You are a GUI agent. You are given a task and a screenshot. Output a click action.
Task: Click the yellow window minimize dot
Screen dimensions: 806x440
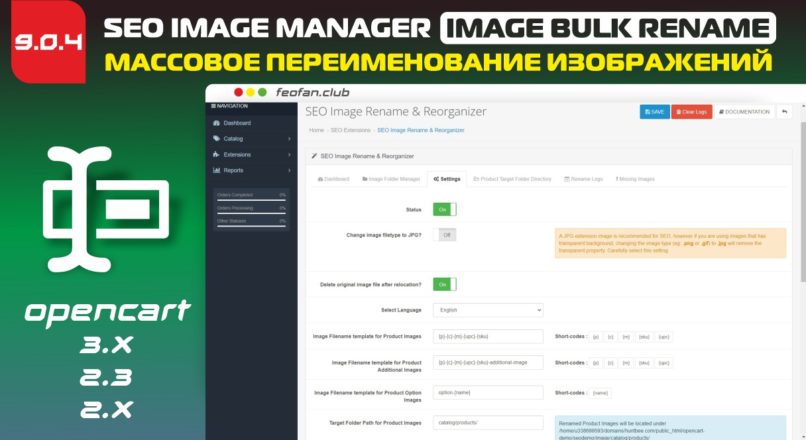[x=250, y=92]
